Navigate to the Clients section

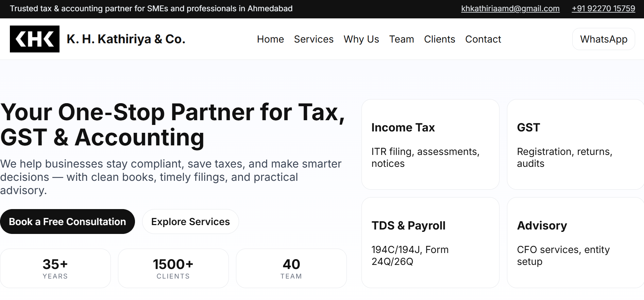[439, 39]
